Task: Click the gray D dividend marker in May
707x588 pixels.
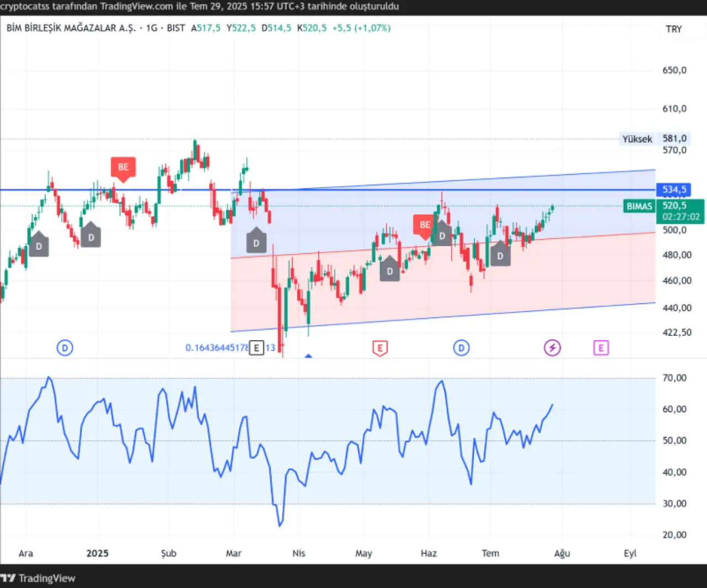Action: [389, 271]
